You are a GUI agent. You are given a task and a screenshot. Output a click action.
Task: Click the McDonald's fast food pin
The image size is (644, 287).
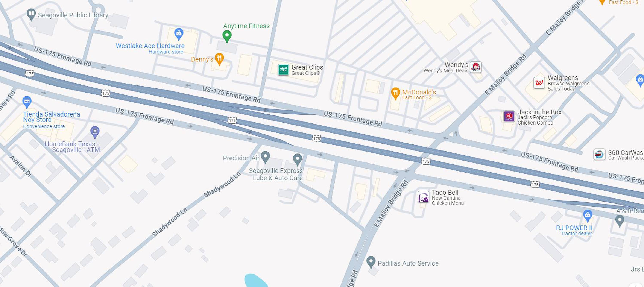[395, 94]
